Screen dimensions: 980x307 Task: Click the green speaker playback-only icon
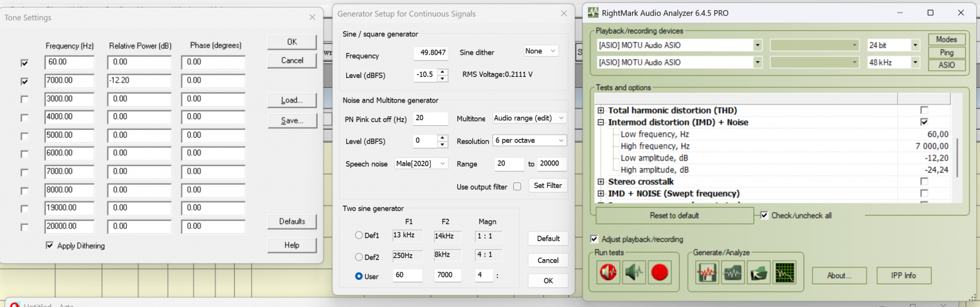[634, 272]
